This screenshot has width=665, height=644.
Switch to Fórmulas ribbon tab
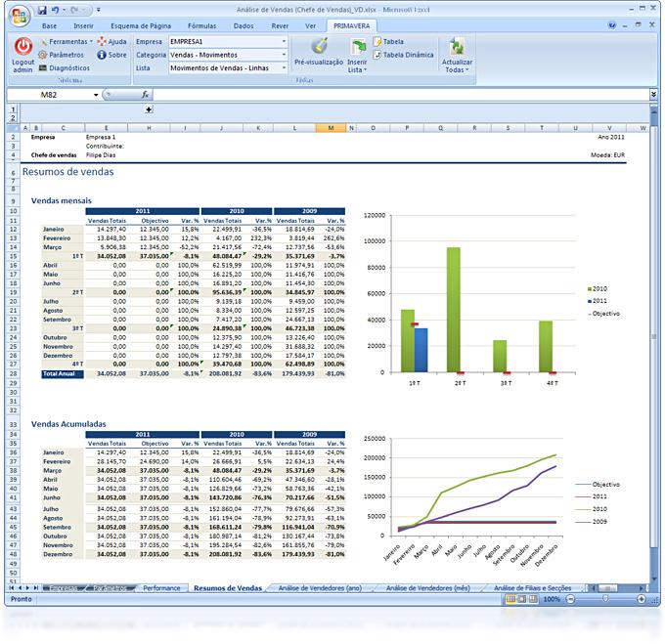(201, 25)
